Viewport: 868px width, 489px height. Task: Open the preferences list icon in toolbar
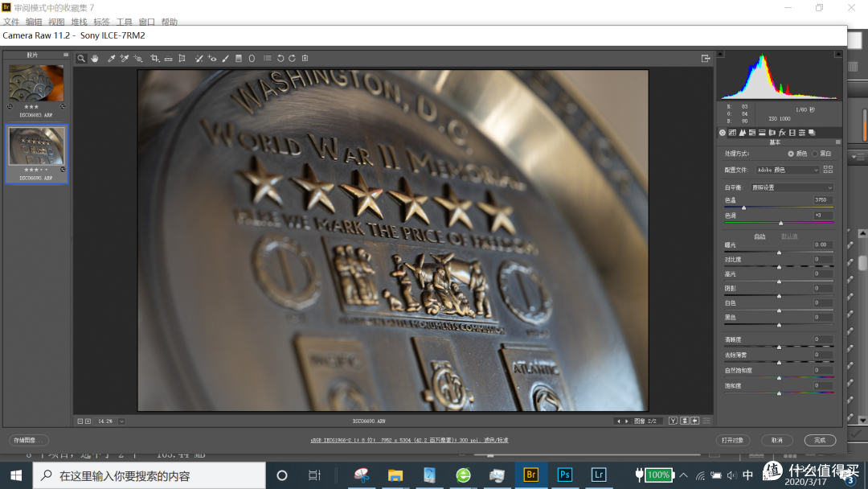(x=268, y=58)
